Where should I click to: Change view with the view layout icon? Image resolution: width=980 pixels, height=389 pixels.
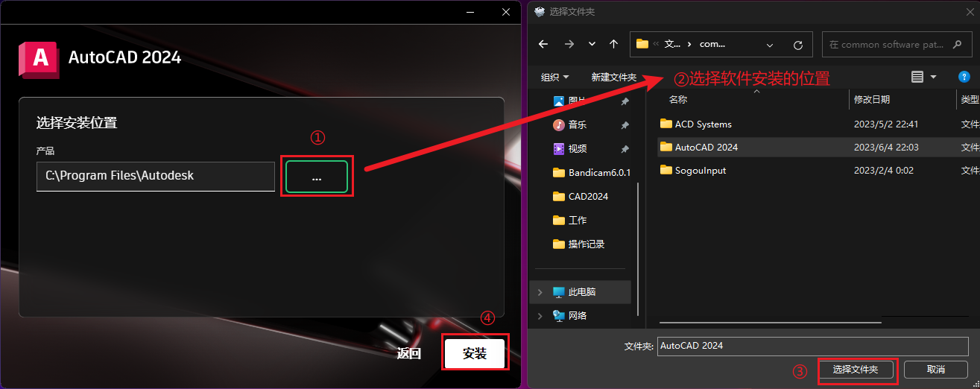click(917, 77)
